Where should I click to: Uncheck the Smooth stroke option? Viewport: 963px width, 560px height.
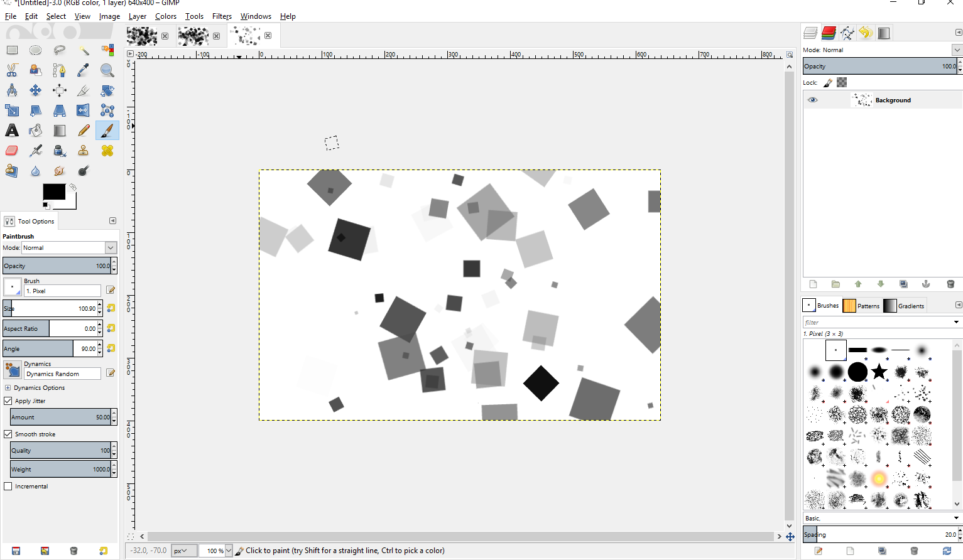[8, 434]
